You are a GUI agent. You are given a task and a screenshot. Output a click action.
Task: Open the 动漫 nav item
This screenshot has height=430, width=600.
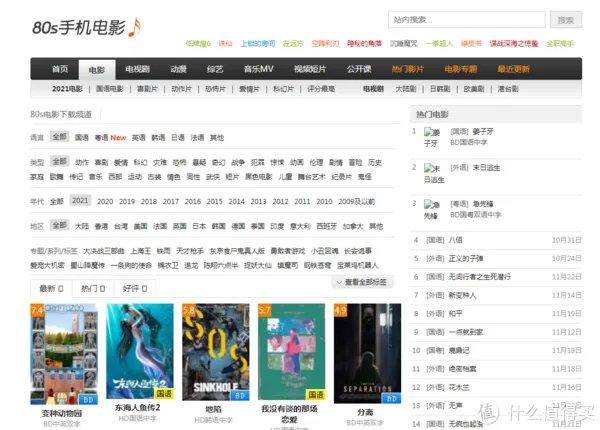tap(178, 69)
